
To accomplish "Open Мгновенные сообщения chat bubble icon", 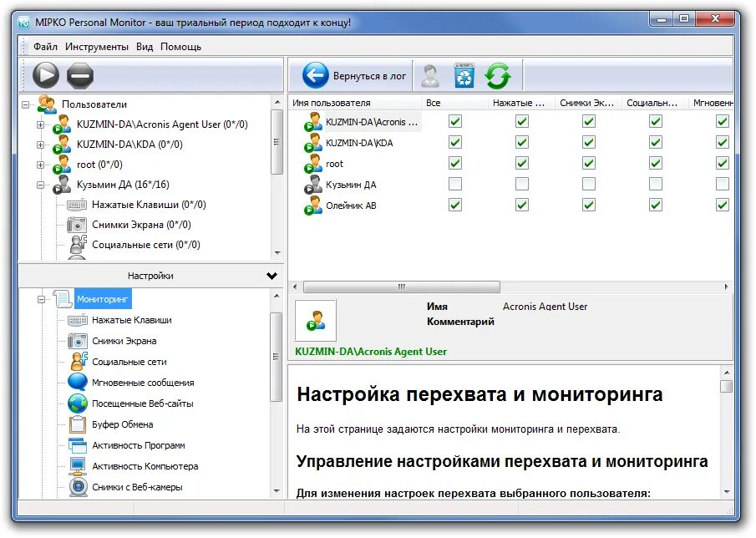I will click(78, 382).
